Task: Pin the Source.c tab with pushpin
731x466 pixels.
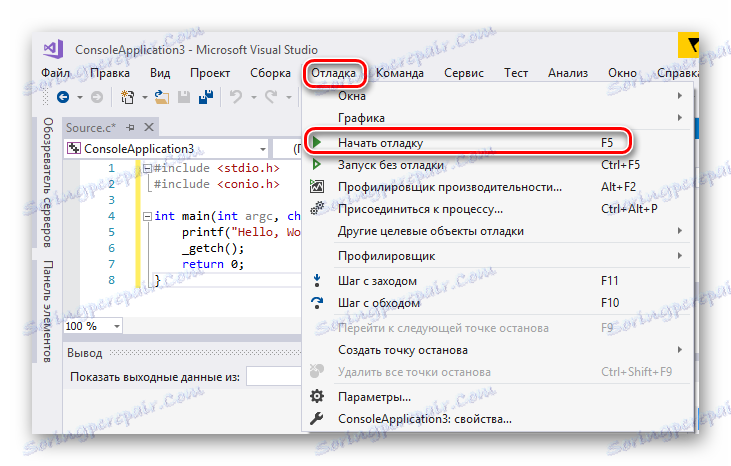Action: click(x=130, y=127)
